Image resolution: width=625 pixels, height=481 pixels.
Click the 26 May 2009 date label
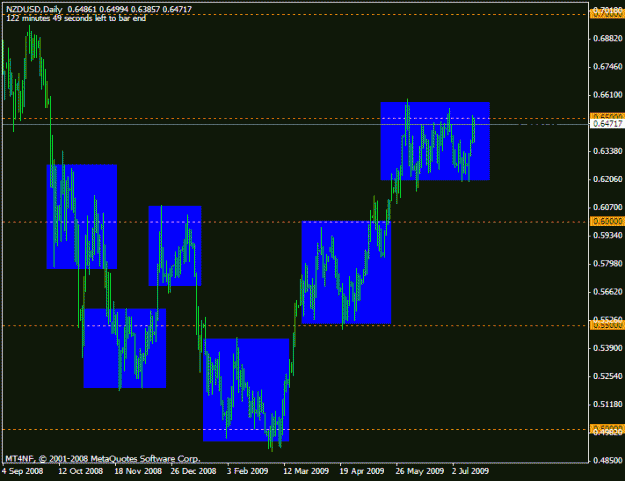coord(420,471)
